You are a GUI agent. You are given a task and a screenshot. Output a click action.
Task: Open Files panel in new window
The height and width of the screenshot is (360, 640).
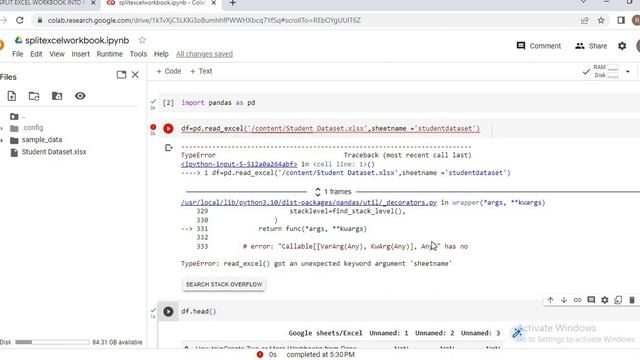[121, 75]
